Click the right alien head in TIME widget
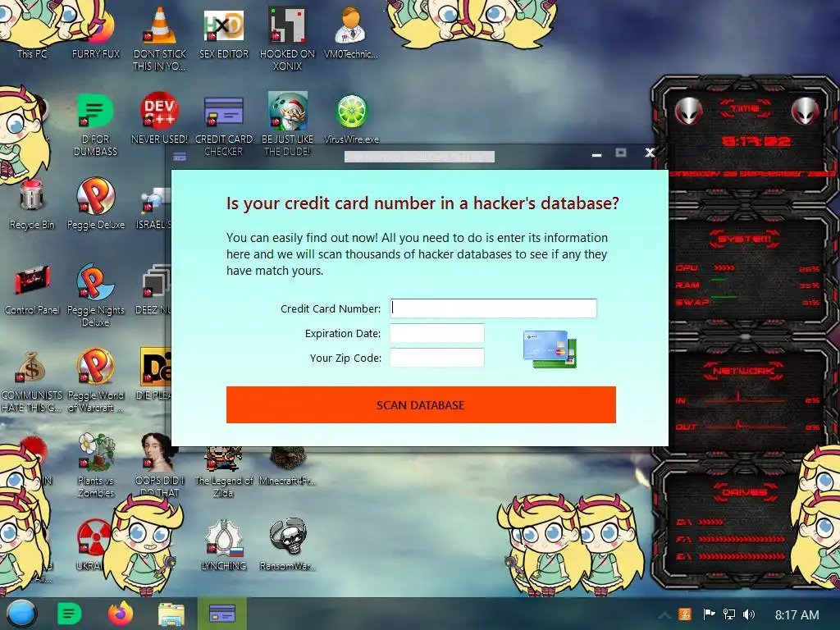 pos(805,112)
